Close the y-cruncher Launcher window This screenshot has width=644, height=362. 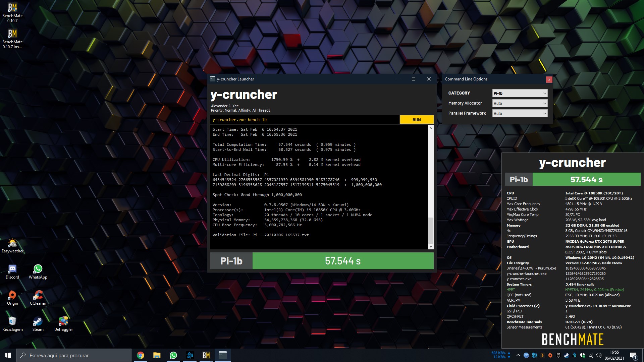click(x=429, y=79)
